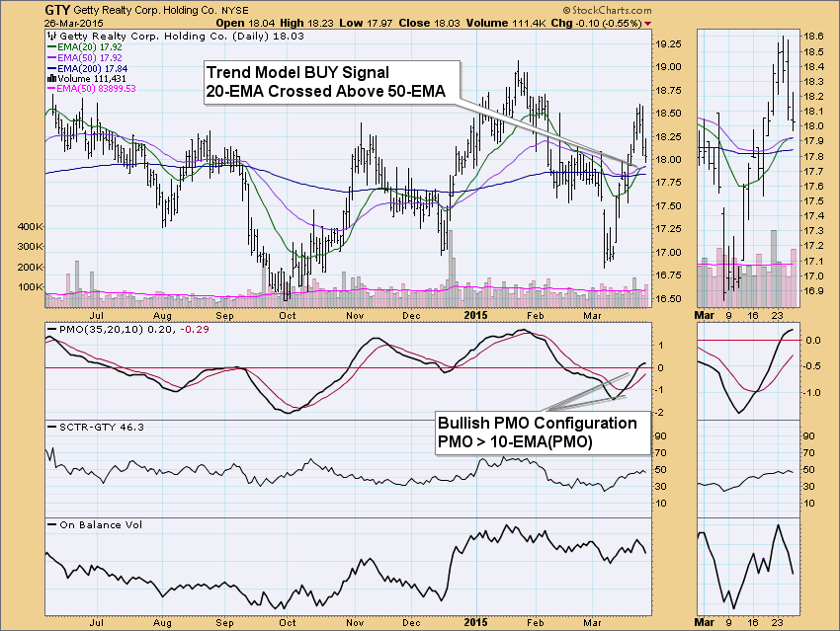This screenshot has width=840, height=631.
Task: Click Jul label on the bottom On Balance Vol axis
Action: click(x=97, y=622)
